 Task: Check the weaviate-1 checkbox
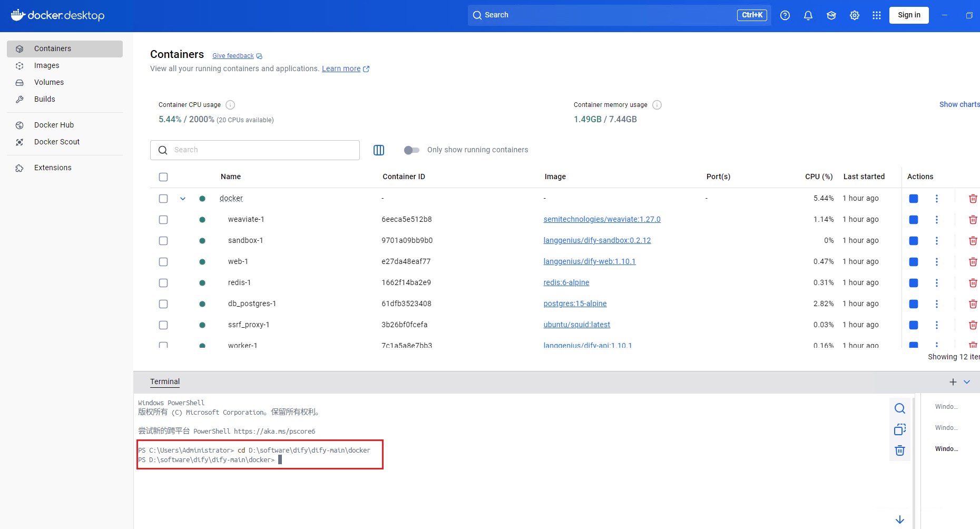[x=163, y=220]
